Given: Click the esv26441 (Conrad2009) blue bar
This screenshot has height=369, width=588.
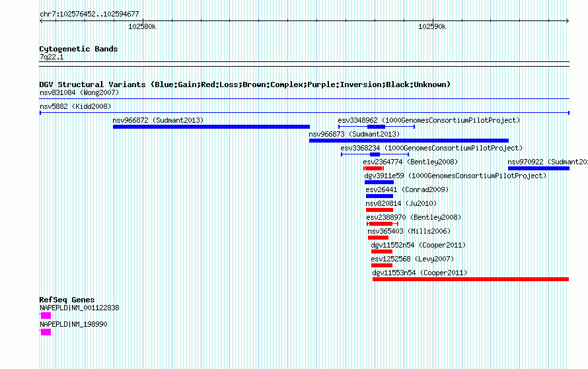Looking at the screenshot, I should click(x=379, y=196).
